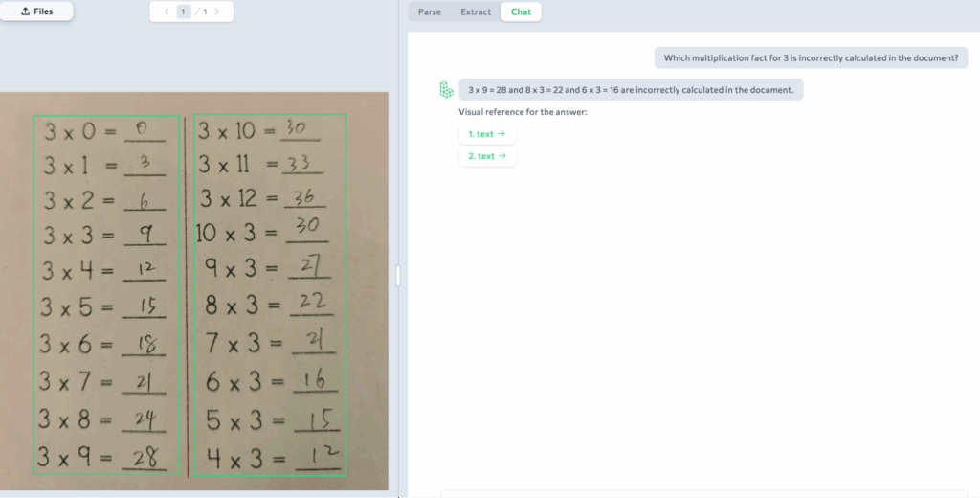Screen dimensions: 980x498
Task: Go to the next page chevron
Action: 217,11
